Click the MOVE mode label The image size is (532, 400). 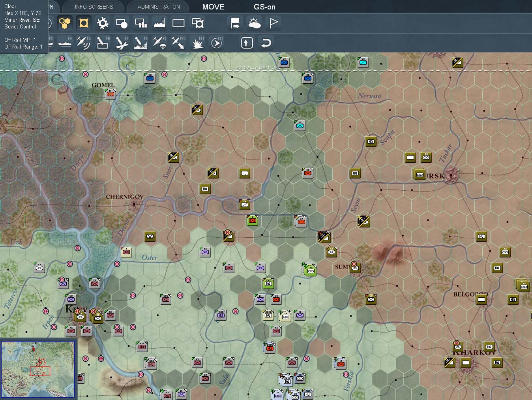tap(213, 7)
